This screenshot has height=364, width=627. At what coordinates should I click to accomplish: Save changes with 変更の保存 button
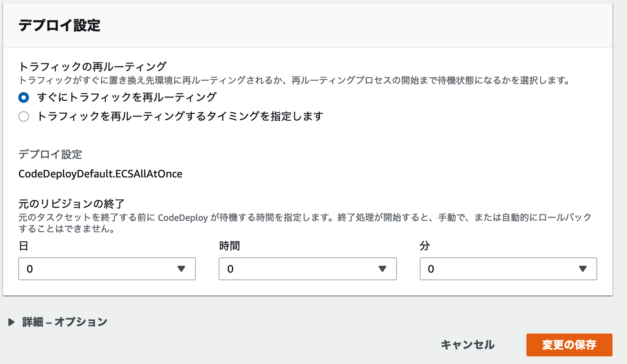pyautogui.click(x=569, y=345)
